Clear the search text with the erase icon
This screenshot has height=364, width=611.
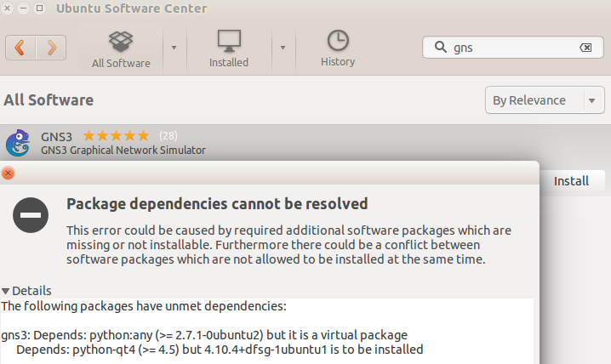pyautogui.click(x=585, y=48)
